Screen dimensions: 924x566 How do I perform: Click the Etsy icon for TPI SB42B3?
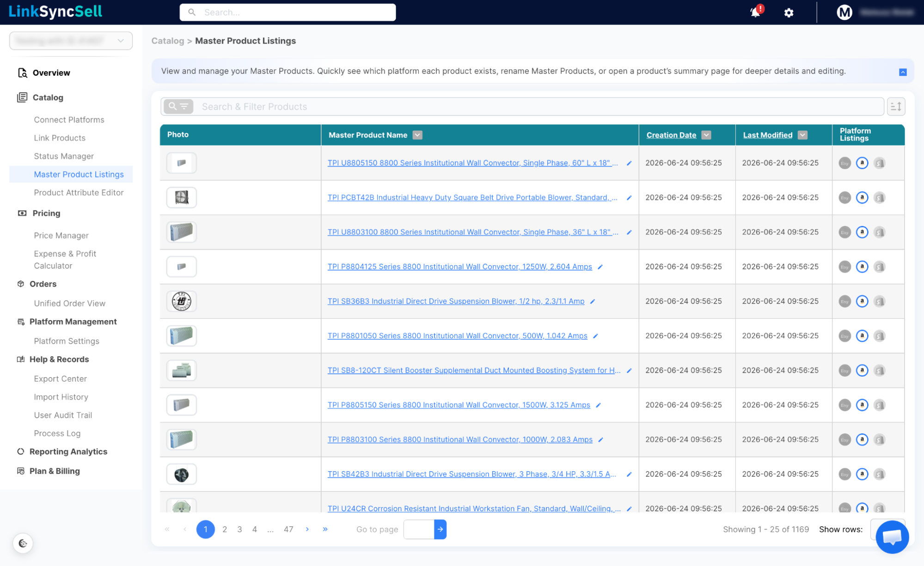pyautogui.click(x=844, y=474)
